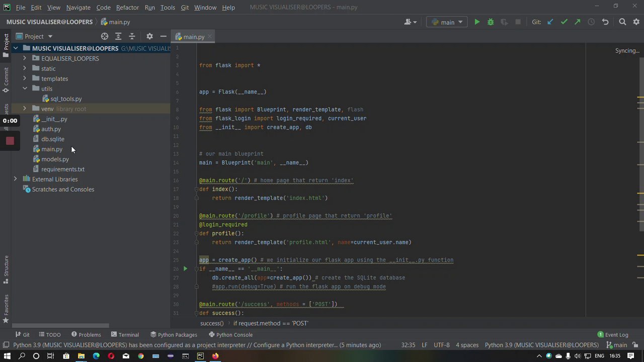Image resolution: width=644 pixels, height=362 pixels.
Task: Open the Refactor menu
Action: click(x=127, y=8)
